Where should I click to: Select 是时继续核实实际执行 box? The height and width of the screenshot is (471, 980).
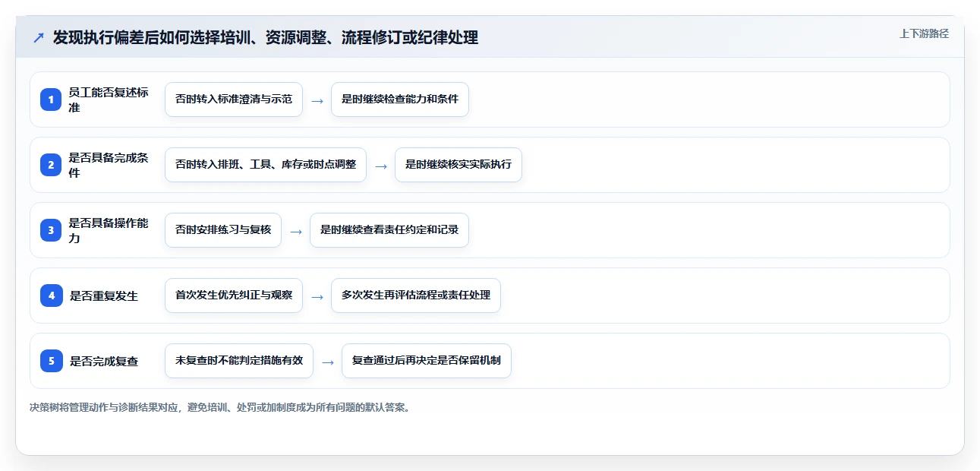[458, 165]
